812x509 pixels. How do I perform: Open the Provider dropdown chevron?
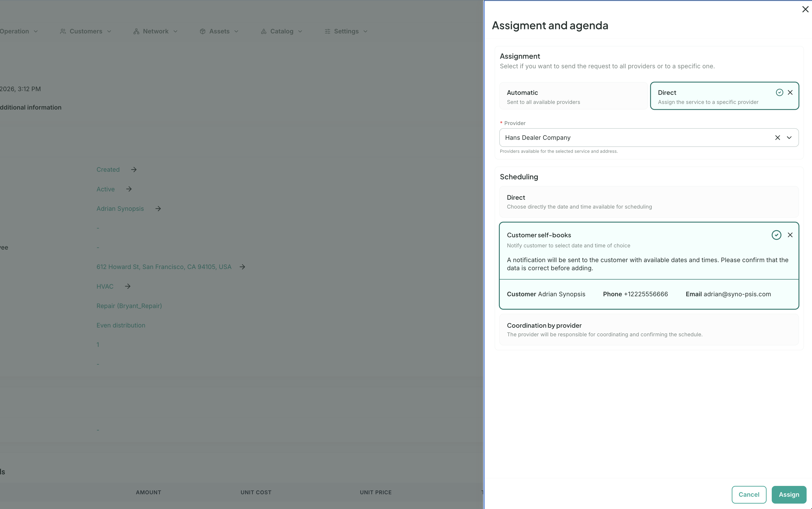[x=789, y=138]
